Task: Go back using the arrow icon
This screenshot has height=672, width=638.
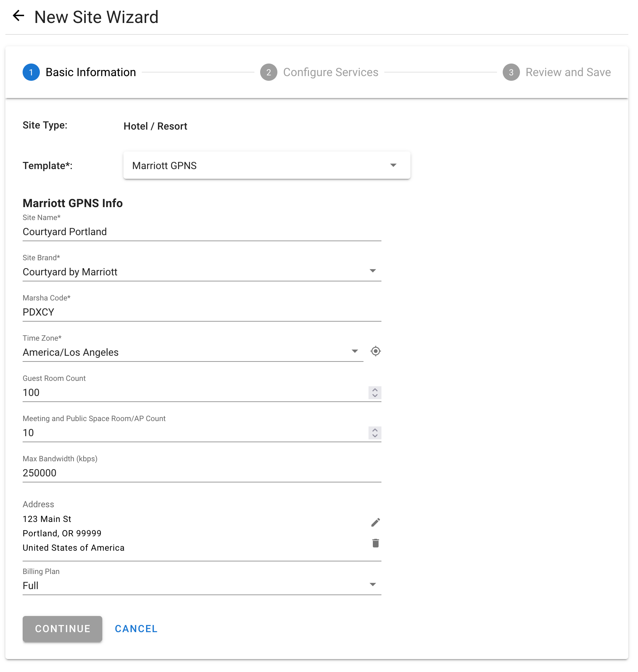Action: 18,16
